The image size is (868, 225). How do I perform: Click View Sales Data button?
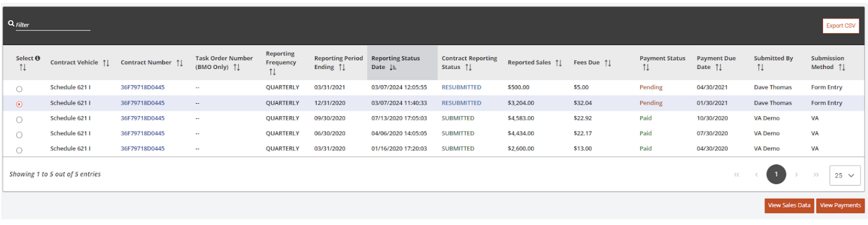pyautogui.click(x=789, y=206)
